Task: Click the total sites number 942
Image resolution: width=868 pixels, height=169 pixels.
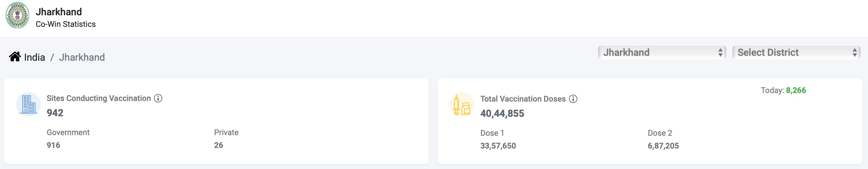Action: point(55,113)
